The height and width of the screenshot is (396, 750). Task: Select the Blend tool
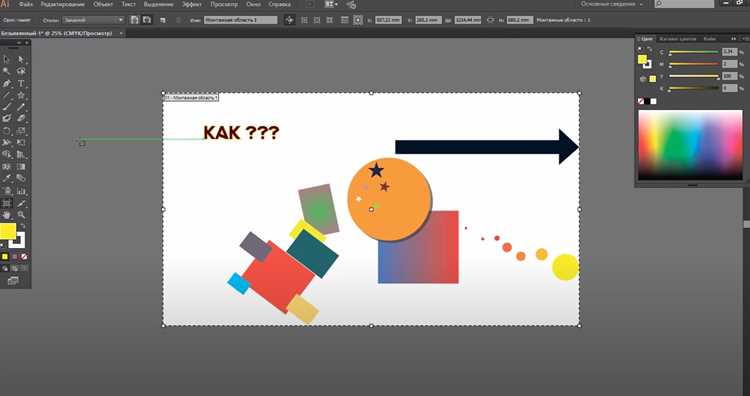[x=21, y=178]
